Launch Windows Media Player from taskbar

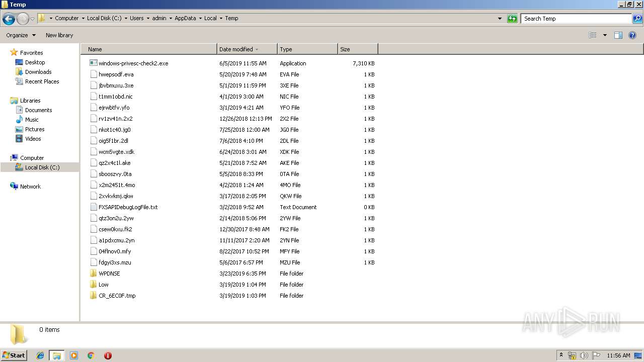coord(74,355)
